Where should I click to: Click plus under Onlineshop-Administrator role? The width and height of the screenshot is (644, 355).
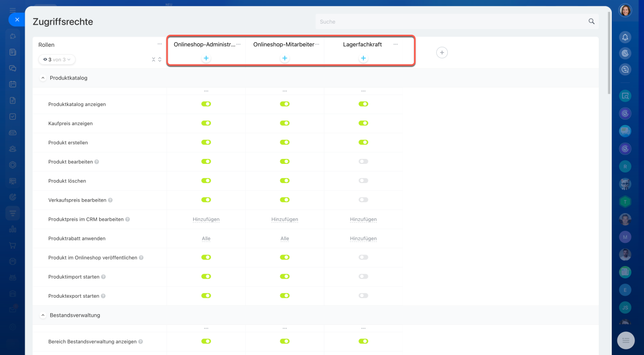pyautogui.click(x=206, y=58)
